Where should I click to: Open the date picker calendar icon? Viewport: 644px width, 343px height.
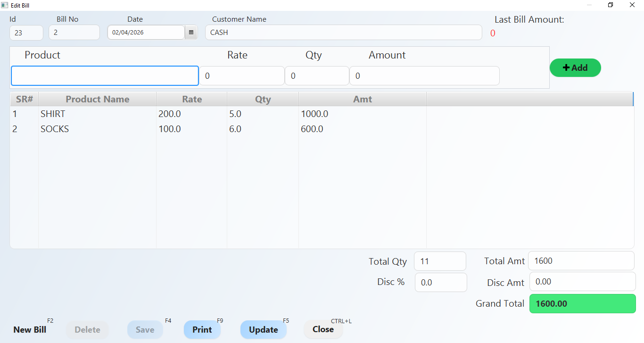point(191,33)
